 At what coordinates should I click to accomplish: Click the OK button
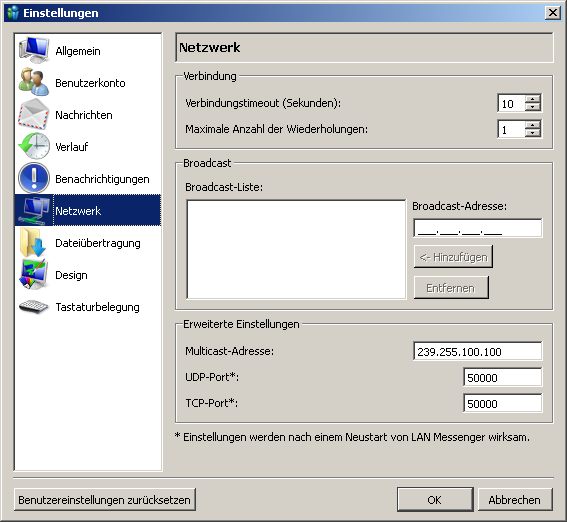(435, 500)
